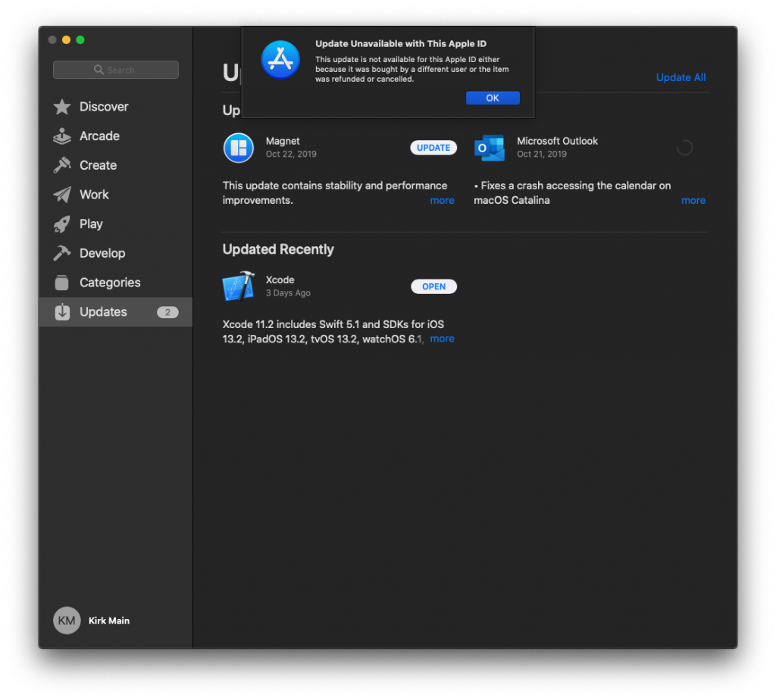Click the Categories icon in sidebar
This screenshot has height=700, width=776.
point(62,283)
